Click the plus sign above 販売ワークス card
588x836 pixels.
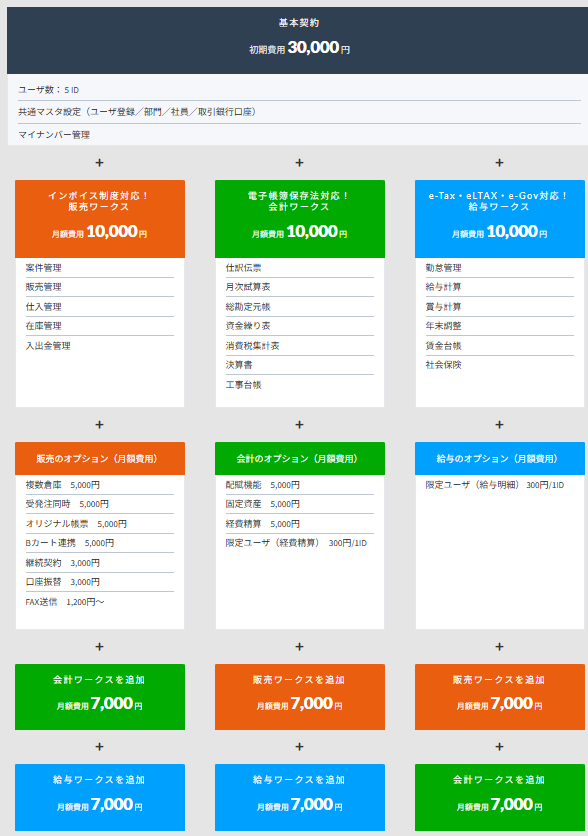click(x=100, y=163)
